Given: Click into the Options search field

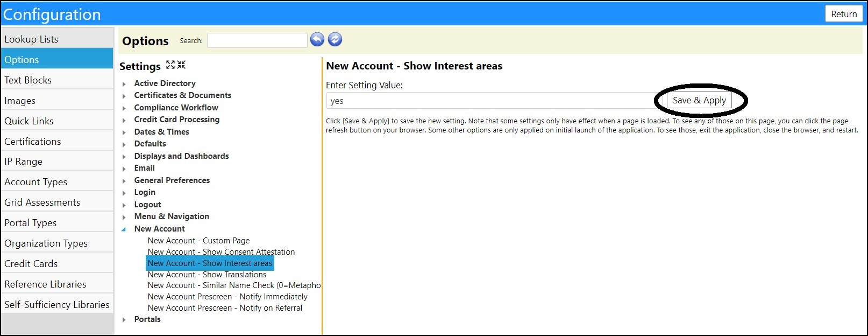Looking at the screenshot, I should click(x=257, y=40).
